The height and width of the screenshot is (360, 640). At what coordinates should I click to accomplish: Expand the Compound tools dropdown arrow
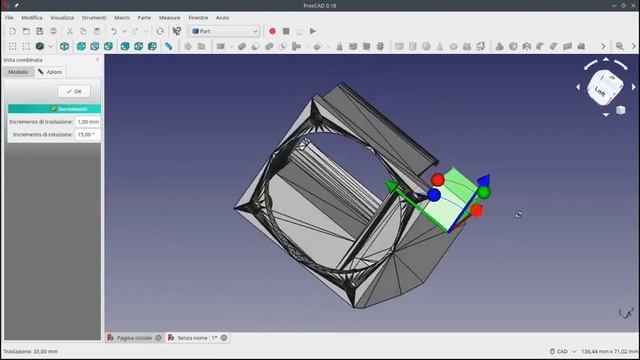tap(231, 46)
